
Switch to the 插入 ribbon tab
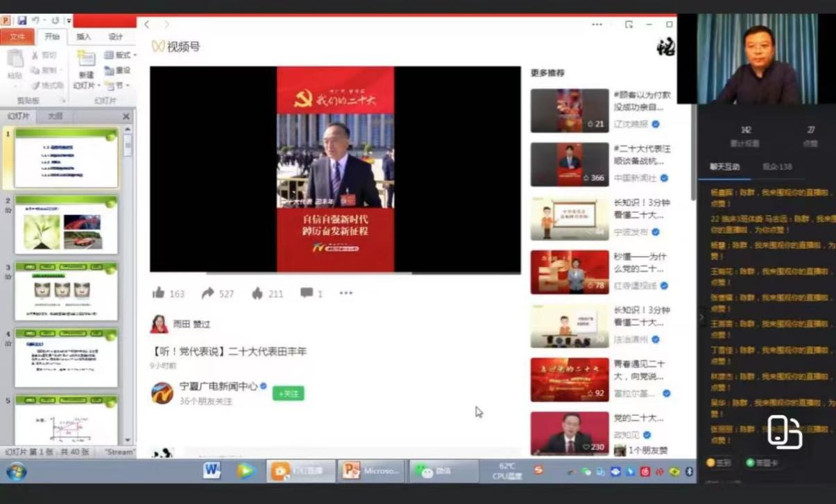click(x=84, y=37)
